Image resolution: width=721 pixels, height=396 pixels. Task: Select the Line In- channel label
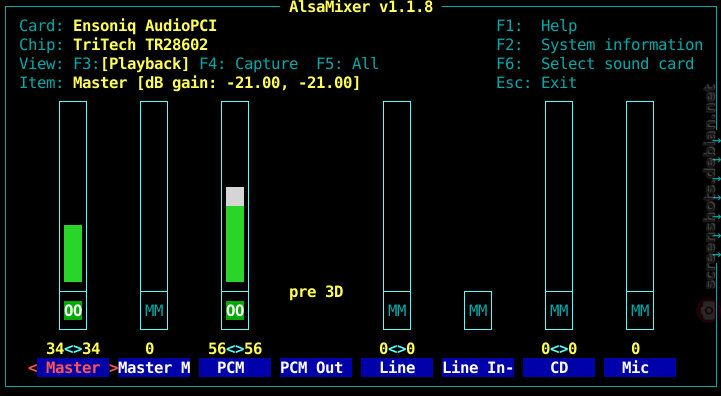pyautogui.click(x=478, y=367)
